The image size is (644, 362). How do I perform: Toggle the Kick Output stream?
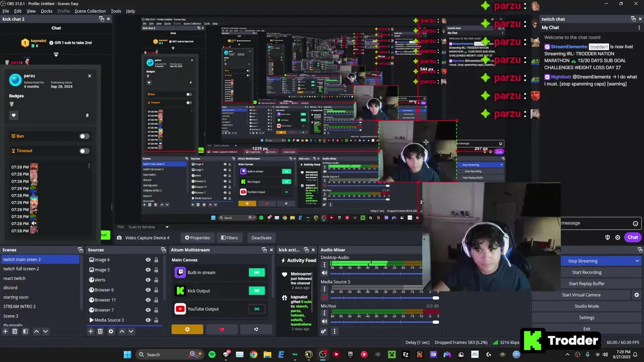(257, 291)
